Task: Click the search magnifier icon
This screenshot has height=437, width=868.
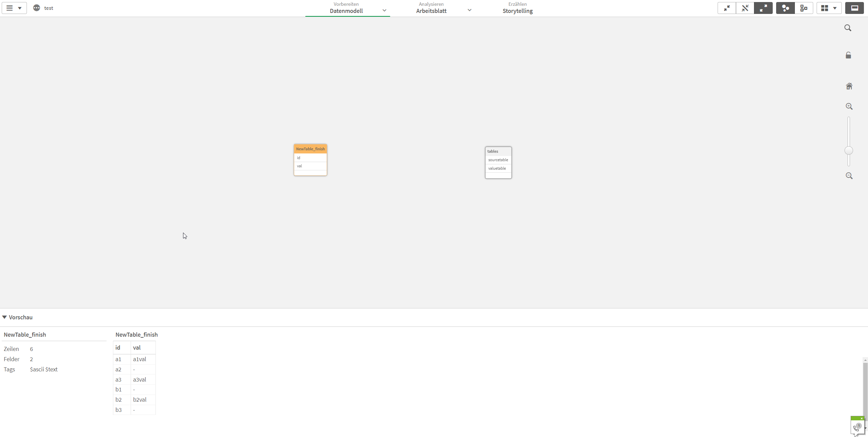Action: (848, 28)
